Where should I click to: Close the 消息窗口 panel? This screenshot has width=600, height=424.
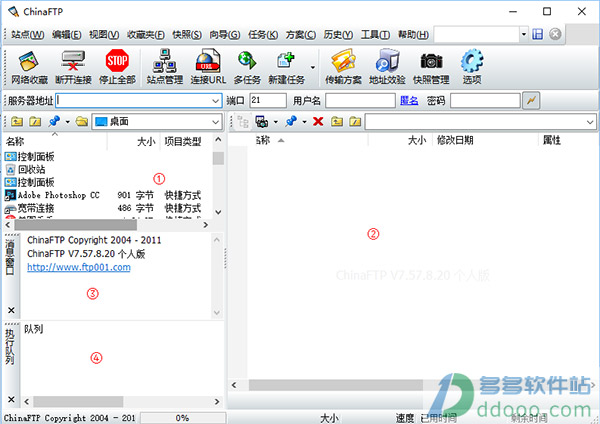11,310
